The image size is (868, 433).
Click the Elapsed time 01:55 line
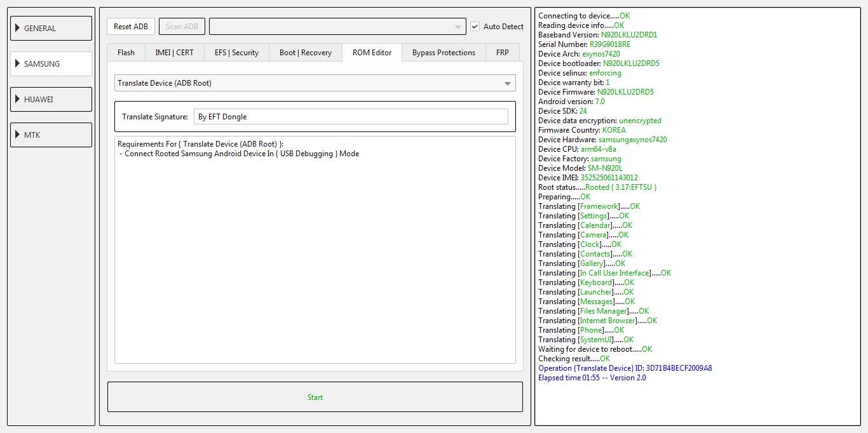[x=592, y=378]
